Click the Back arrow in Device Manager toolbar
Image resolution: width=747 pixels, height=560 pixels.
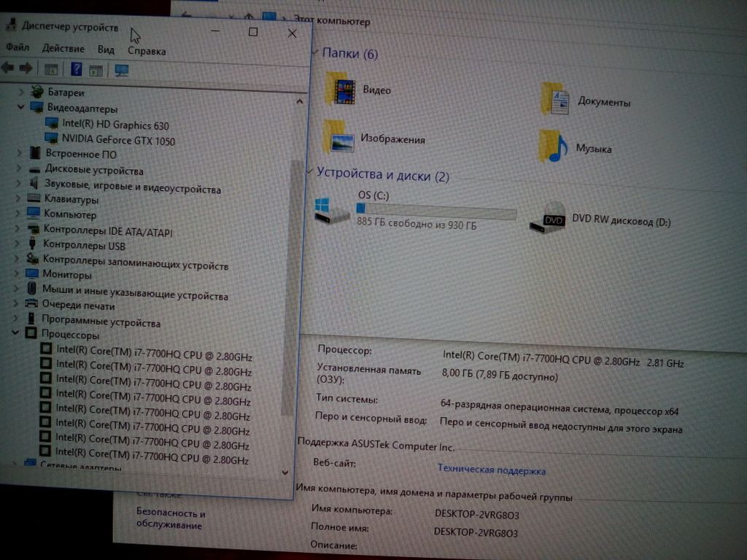(7, 68)
